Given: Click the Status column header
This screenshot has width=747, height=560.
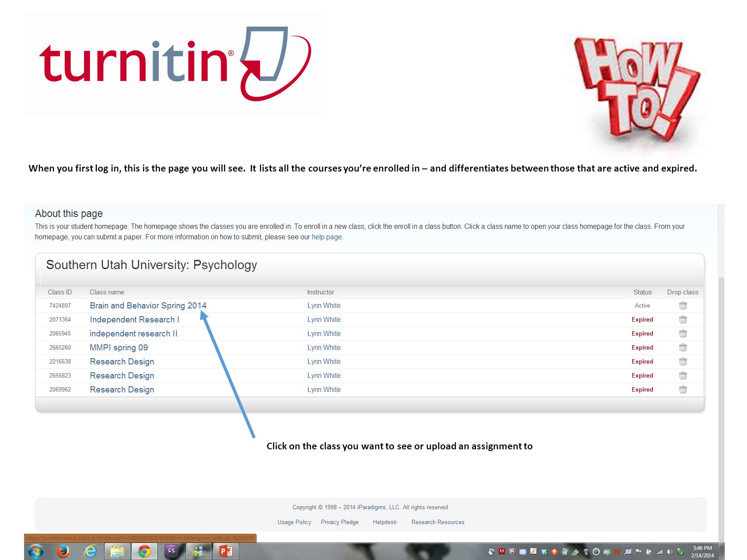Looking at the screenshot, I should click(642, 292).
